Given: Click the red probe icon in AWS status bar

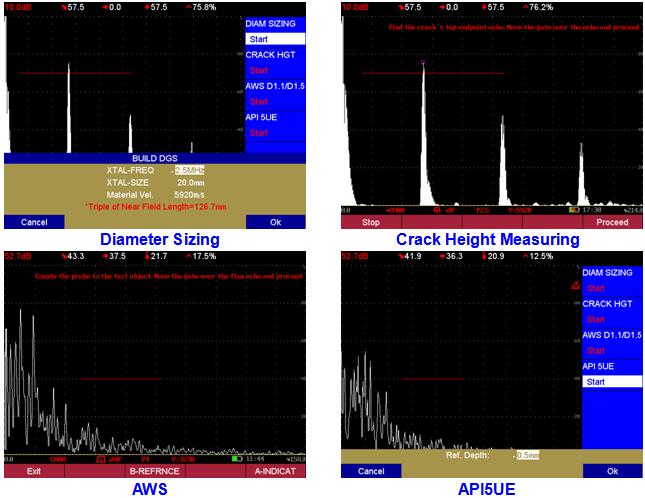Looking at the screenshot, I should point(101,459).
